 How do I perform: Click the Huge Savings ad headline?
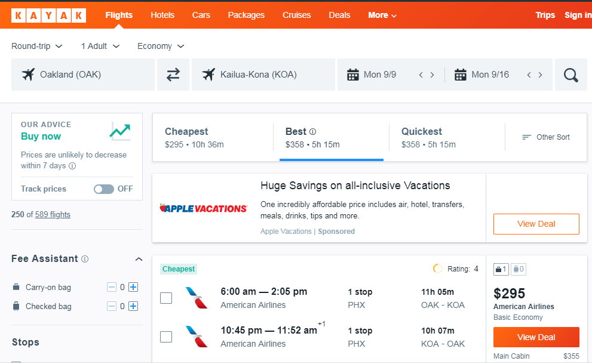pyautogui.click(x=355, y=186)
